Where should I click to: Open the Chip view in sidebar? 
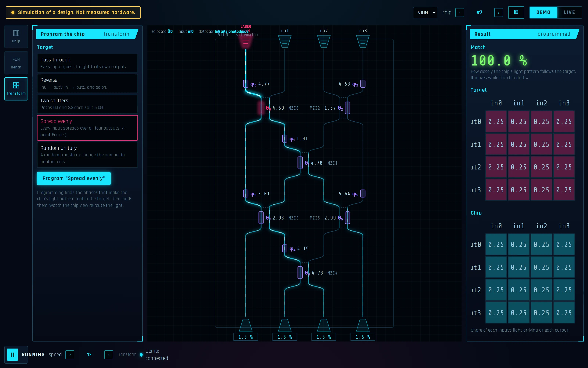(16, 36)
